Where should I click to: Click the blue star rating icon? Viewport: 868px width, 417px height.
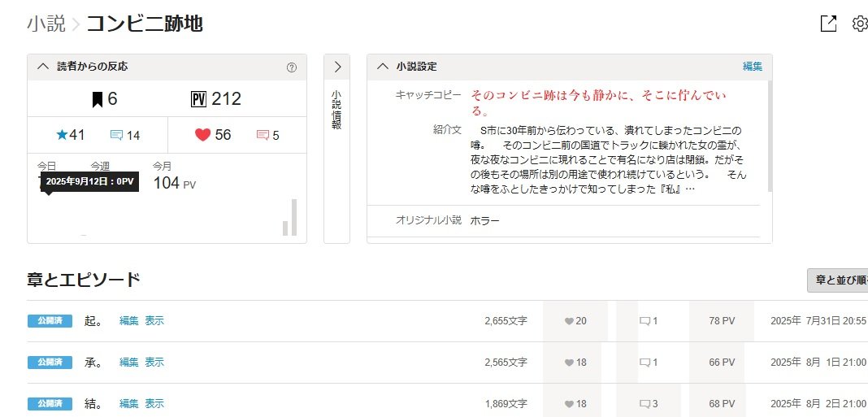click(x=62, y=135)
